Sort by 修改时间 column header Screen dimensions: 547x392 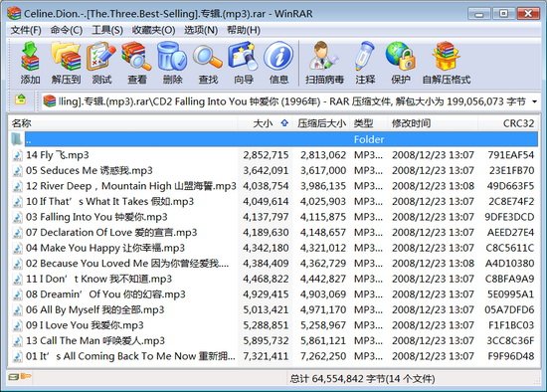coord(433,123)
